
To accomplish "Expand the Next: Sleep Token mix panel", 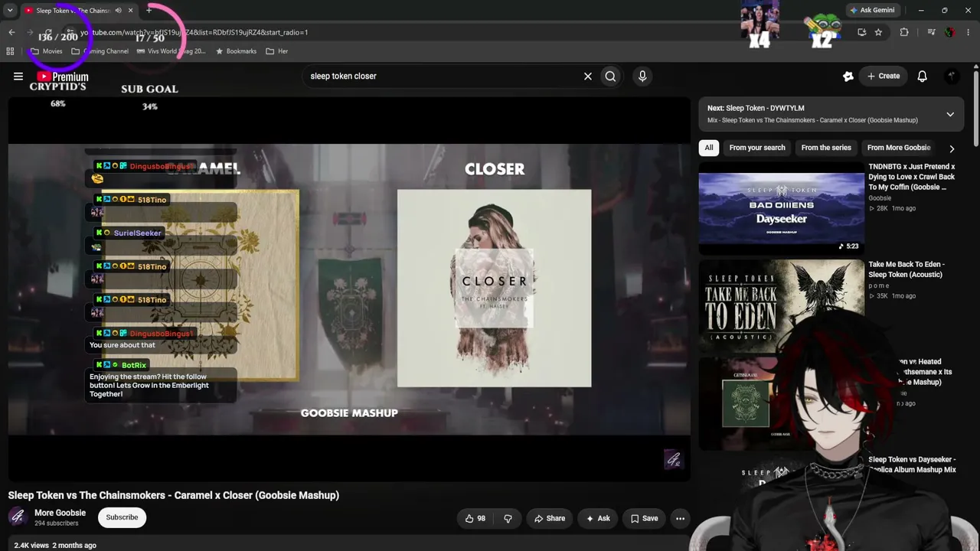I will click(x=950, y=114).
